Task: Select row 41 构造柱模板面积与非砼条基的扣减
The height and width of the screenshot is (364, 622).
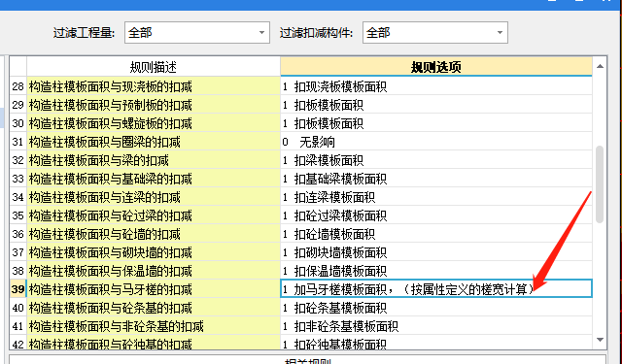Action: [x=154, y=326]
